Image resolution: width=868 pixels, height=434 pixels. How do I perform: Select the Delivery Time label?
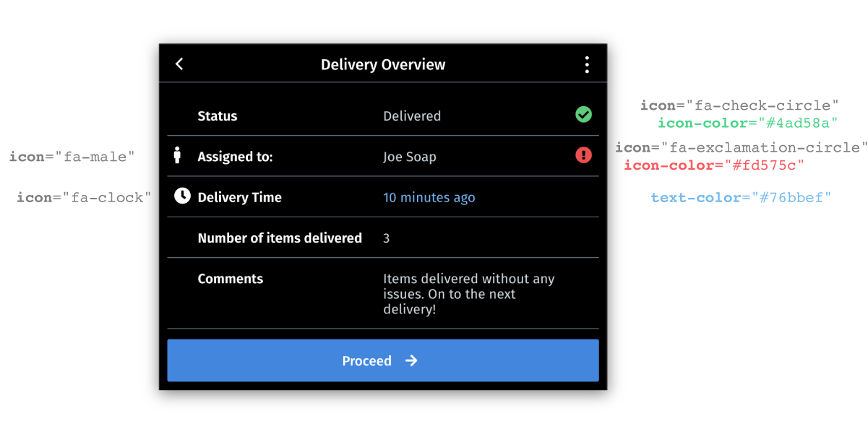click(x=240, y=197)
